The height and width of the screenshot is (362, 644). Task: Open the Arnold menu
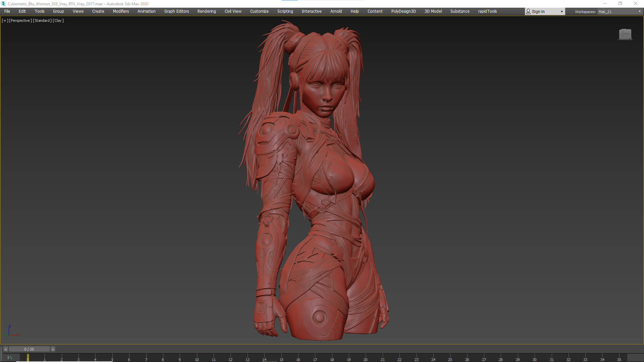coord(336,11)
